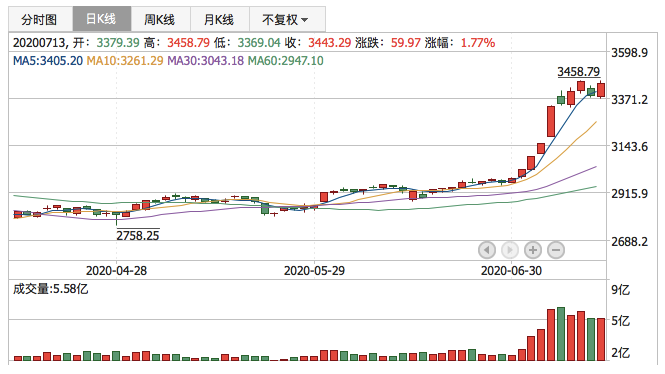Click the 涨跌: 59.97 change value
This screenshot has width=665, height=374.
click(x=388, y=42)
